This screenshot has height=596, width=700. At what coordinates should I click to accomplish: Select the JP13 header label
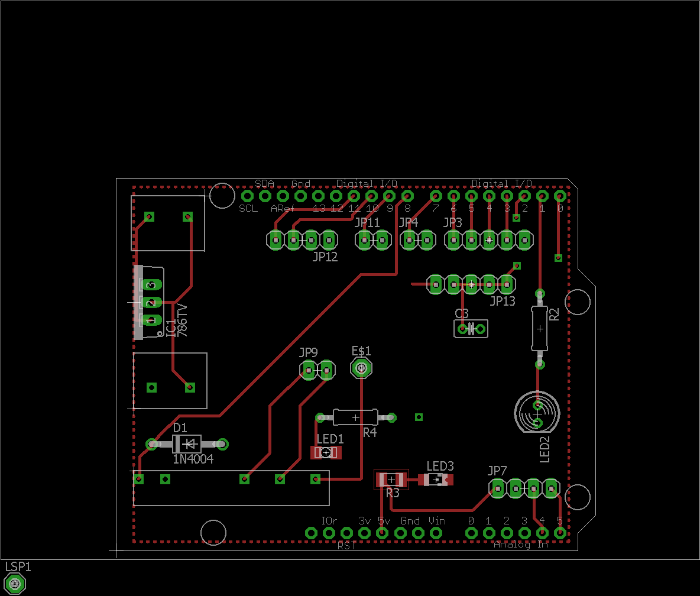(503, 302)
